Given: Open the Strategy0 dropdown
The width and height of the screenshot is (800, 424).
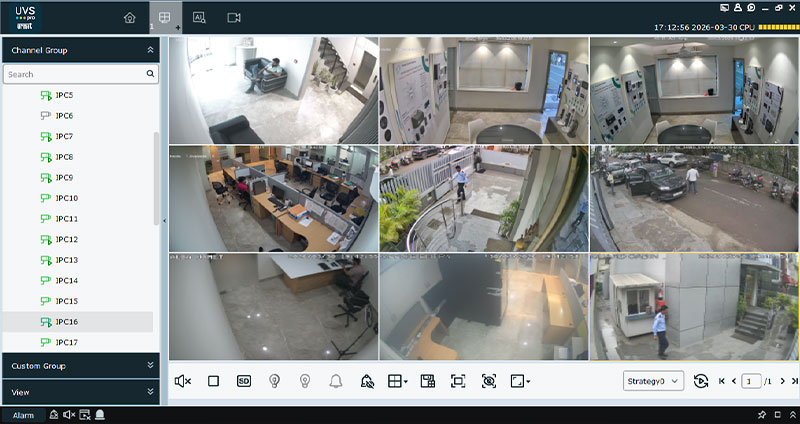Looking at the screenshot, I should (x=653, y=381).
